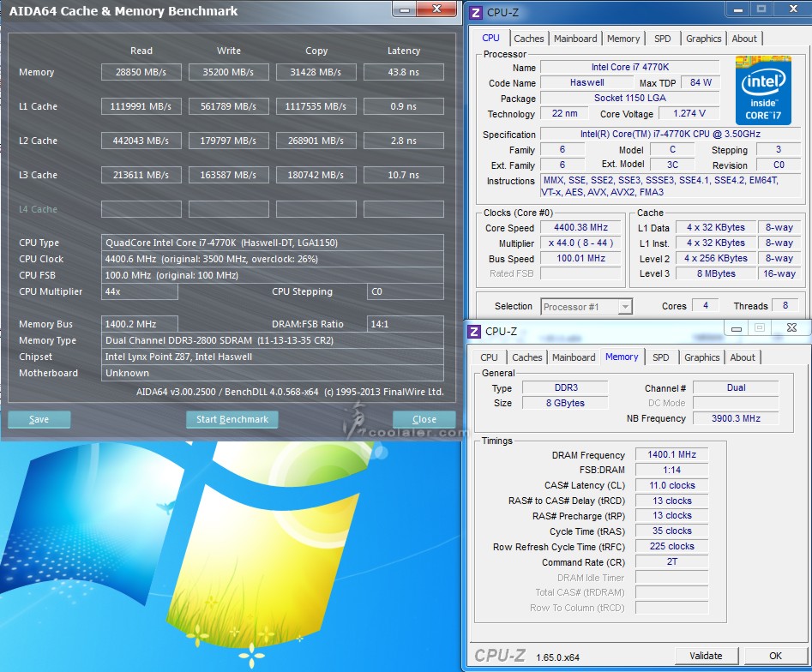Click the CPU-Z logo icon in lower window title bar
The image size is (812, 672).
pyautogui.click(x=474, y=332)
